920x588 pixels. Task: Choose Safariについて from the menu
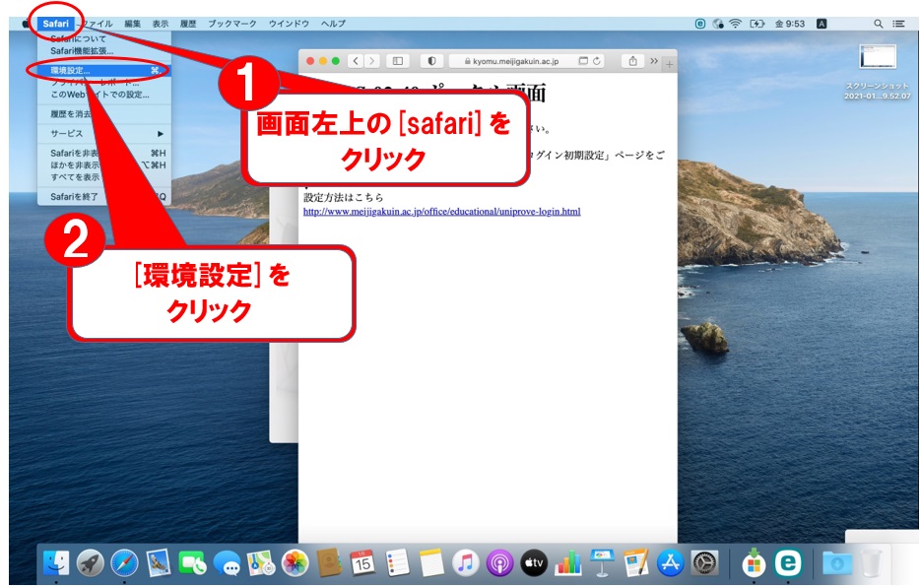[104, 38]
